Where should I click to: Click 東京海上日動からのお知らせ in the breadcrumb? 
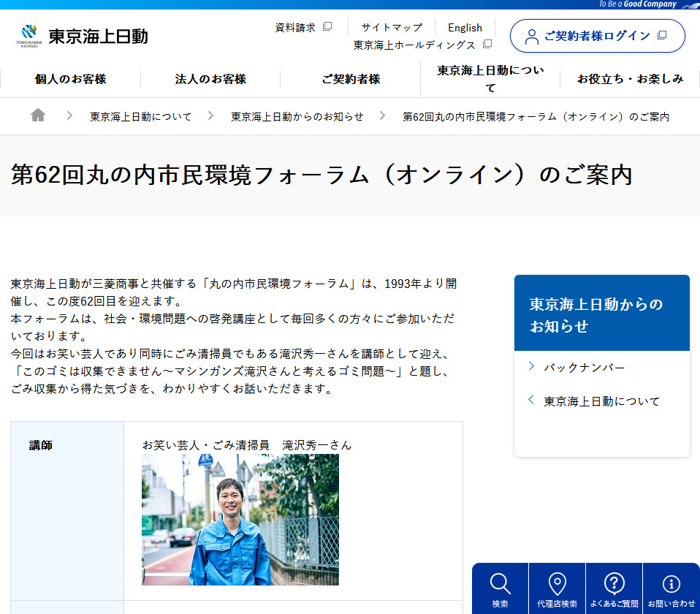click(296, 115)
